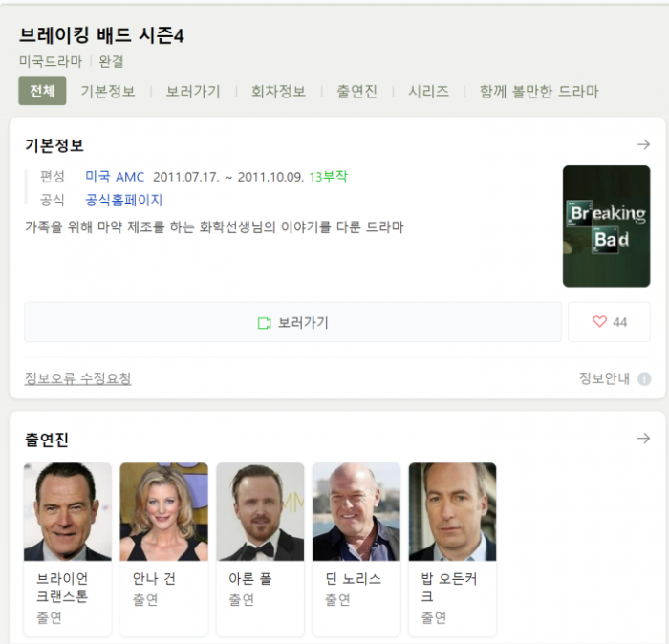Open the 시리즈 tab
Viewport: 669px width, 644px height.
coord(428,92)
